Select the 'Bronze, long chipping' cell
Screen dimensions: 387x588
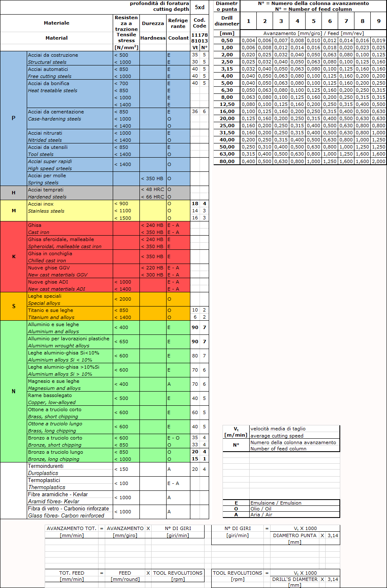(70, 459)
